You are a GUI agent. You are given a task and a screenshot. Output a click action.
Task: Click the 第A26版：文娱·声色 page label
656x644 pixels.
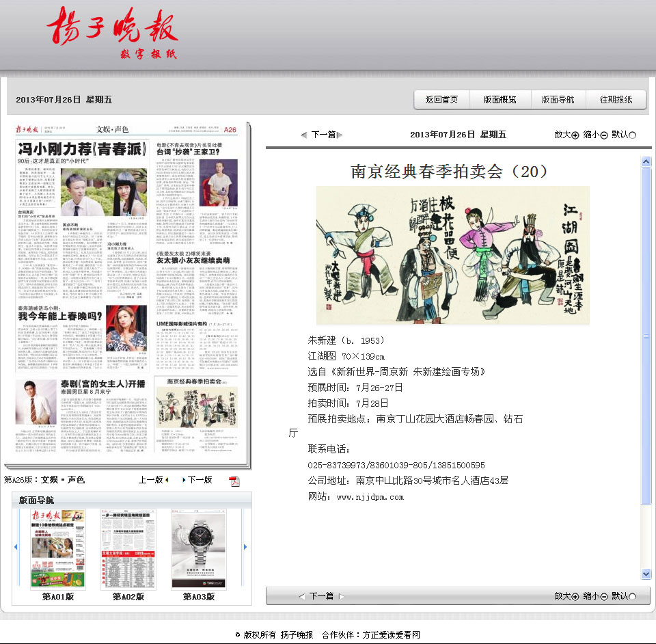point(44,480)
